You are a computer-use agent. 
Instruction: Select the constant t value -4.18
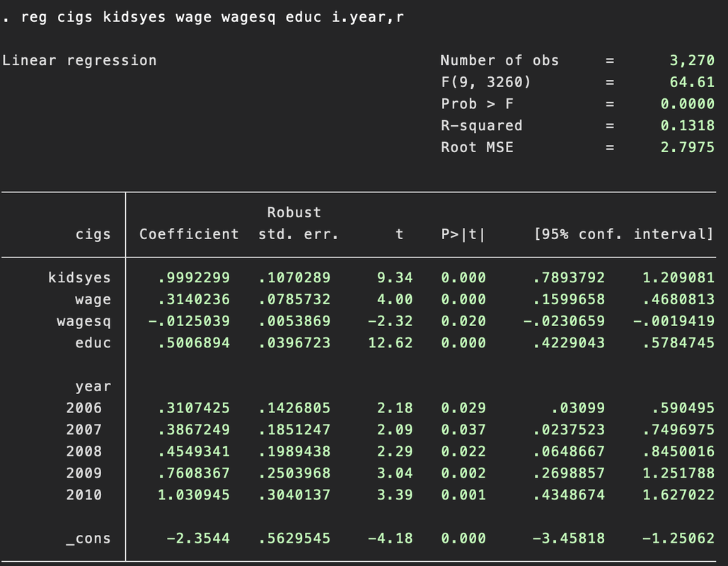point(391,538)
